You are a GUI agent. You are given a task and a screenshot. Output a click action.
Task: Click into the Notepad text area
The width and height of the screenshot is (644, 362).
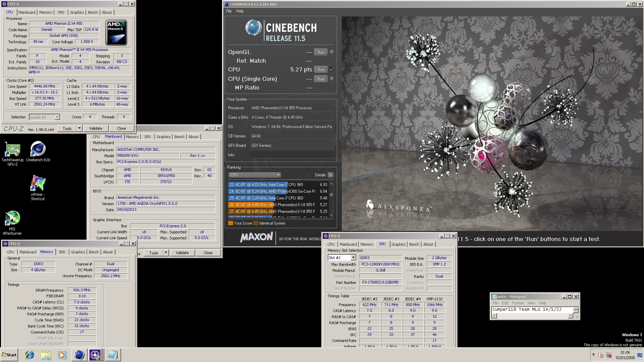coord(532,310)
